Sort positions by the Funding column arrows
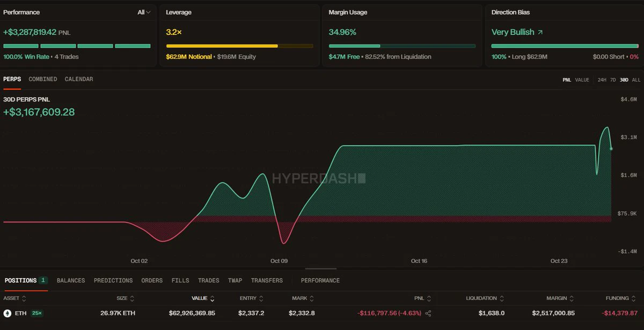 [x=634, y=298]
